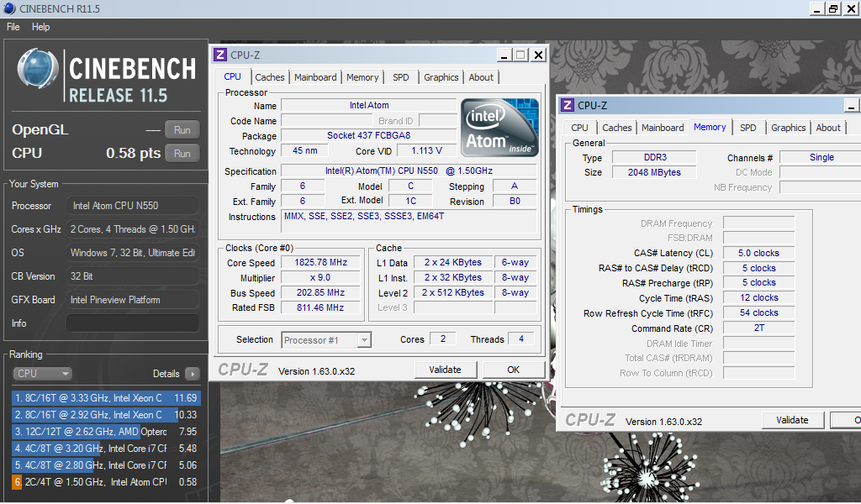Click the CPU-Z title bar Z icon in CPU window

click(220, 55)
